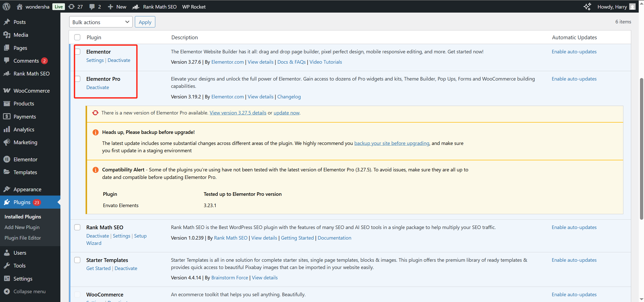Expand the New menu in admin bar
Screen dimensions: 644x302
pyautogui.click(x=117, y=7)
